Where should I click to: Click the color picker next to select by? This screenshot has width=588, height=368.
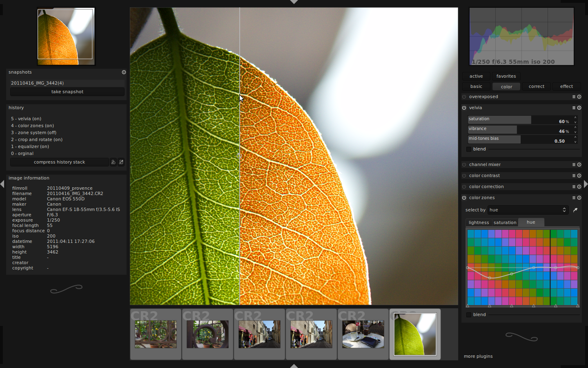[575, 210]
